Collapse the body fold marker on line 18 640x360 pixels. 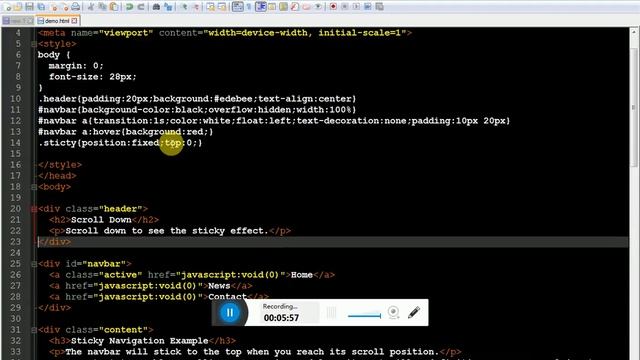(34, 187)
